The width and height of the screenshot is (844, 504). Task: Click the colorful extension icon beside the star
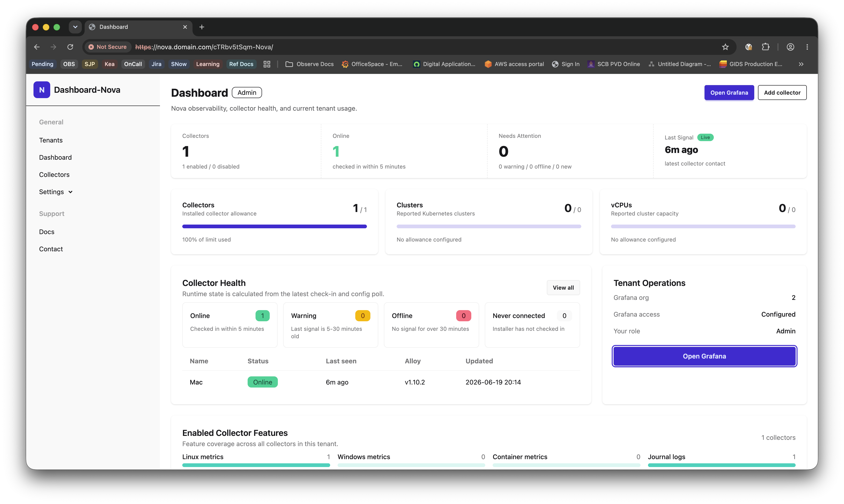coord(749,47)
